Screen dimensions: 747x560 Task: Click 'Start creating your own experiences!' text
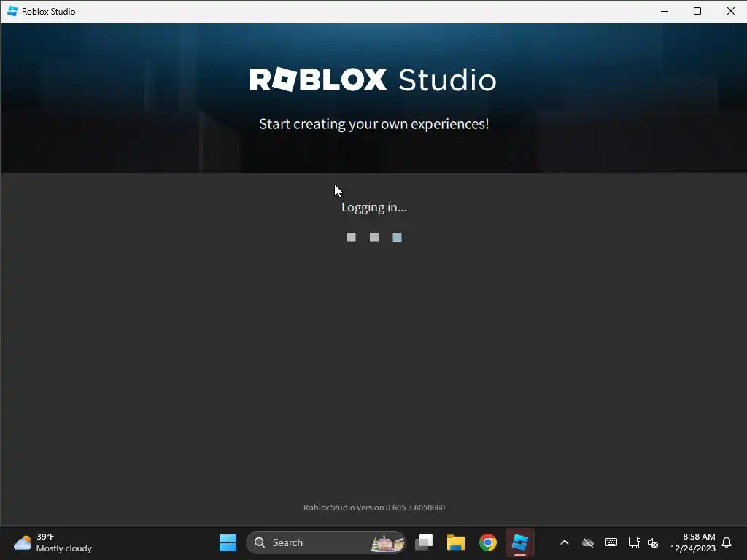[374, 124]
